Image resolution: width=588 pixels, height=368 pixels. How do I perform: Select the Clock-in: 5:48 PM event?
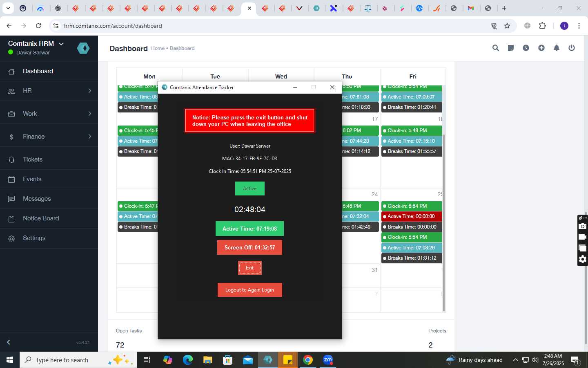(412, 130)
